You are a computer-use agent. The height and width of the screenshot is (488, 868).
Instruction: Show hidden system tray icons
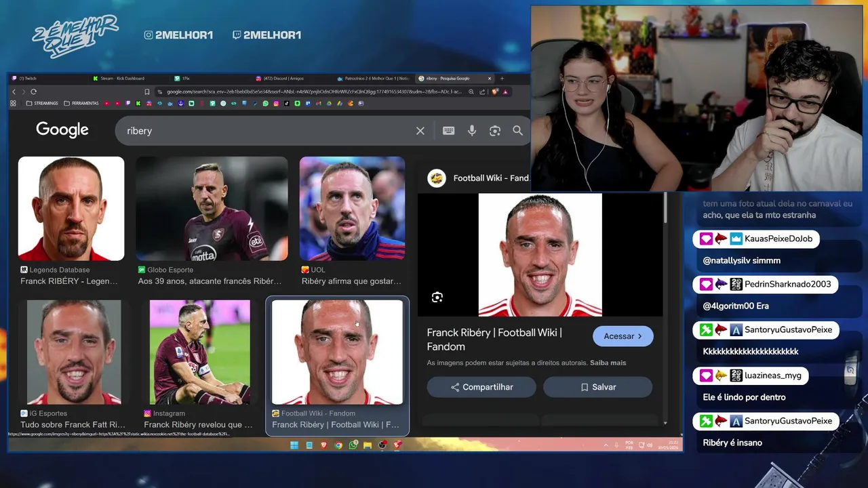606,445
